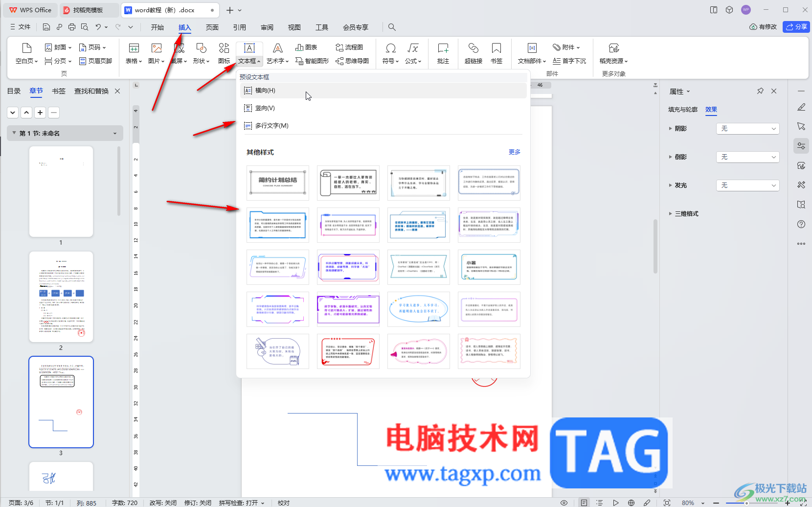Open the Shapes insert tool
Image resolution: width=812 pixels, height=507 pixels.
(201, 54)
